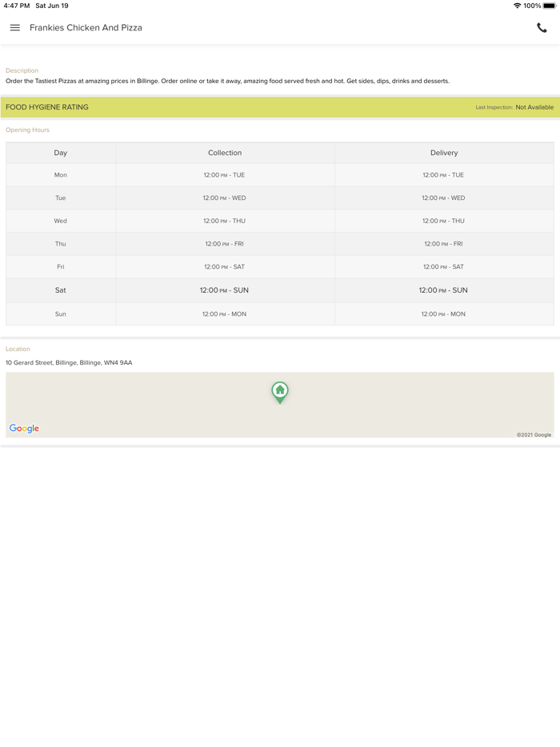Click Collection hours '12:00 PM - FRI'

[224, 243]
